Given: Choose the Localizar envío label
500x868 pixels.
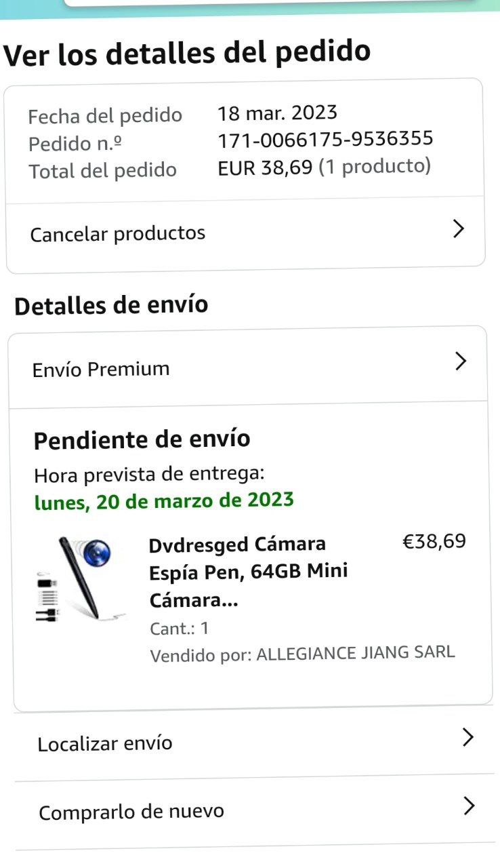Looking at the screenshot, I should click(x=105, y=744).
